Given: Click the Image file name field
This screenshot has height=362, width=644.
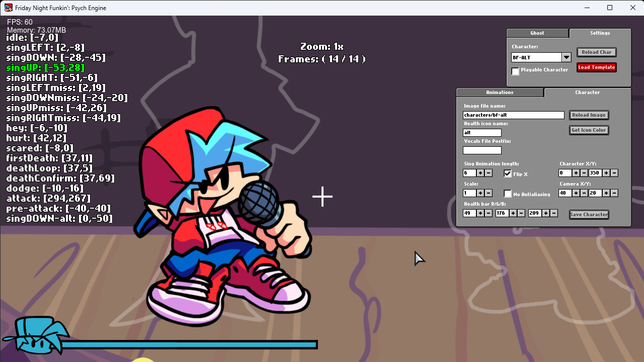Looking at the screenshot, I should [514, 115].
